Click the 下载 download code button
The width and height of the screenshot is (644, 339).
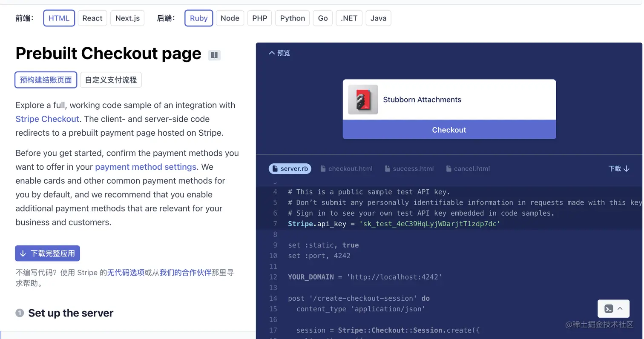pos(619,169)
